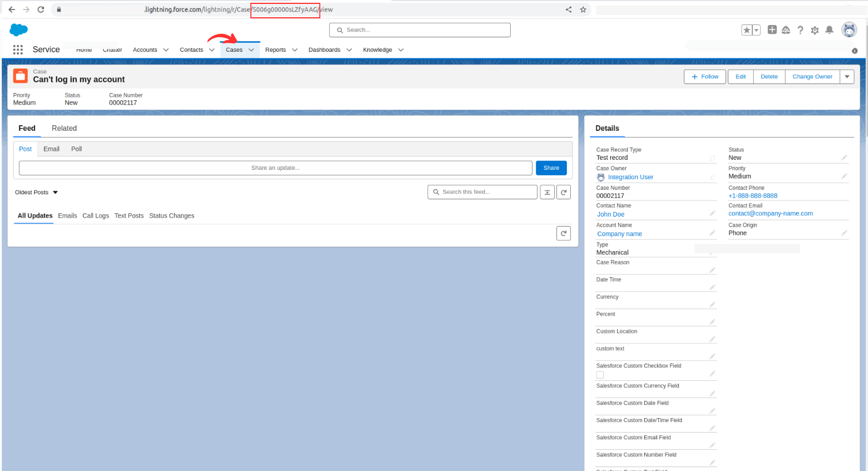Edit Contact Name pencil icon

point(712,213)
